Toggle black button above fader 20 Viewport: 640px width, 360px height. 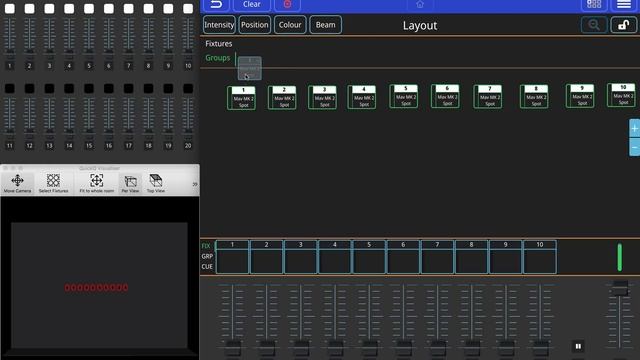coord(188,88)
